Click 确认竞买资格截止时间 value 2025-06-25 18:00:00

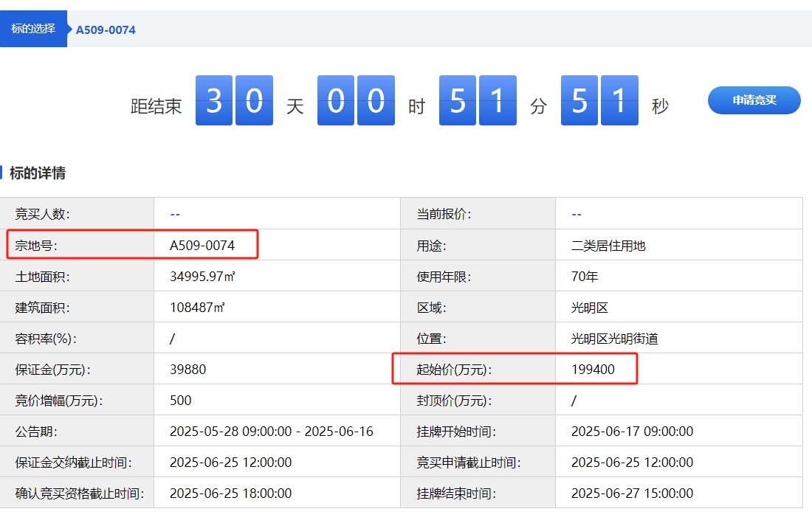tap(231, 493)
